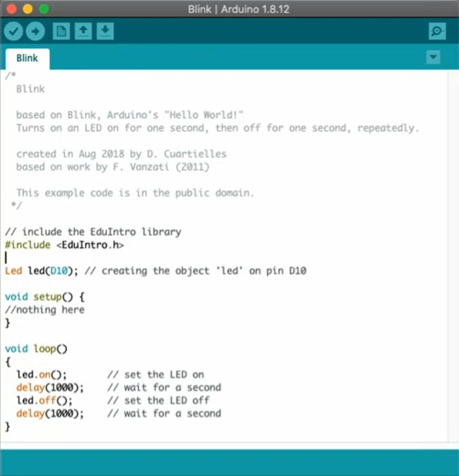
Task: Place cursor on #include <EduIntro.h> line
Action: 65,245
